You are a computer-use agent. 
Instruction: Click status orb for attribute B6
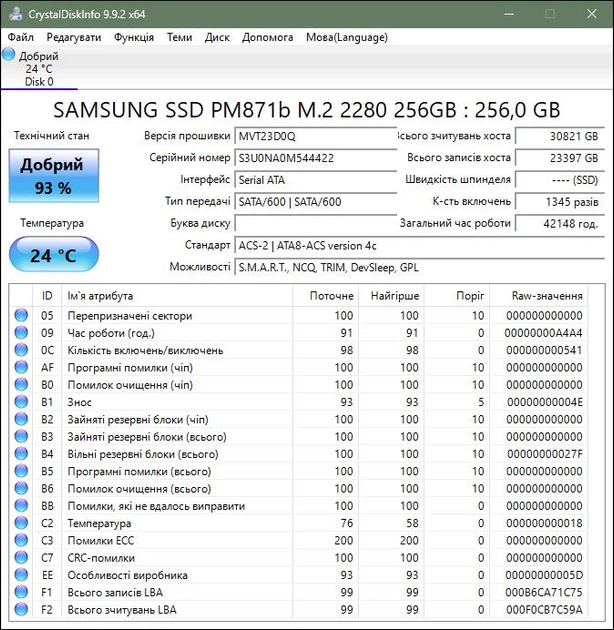point(21,488)
